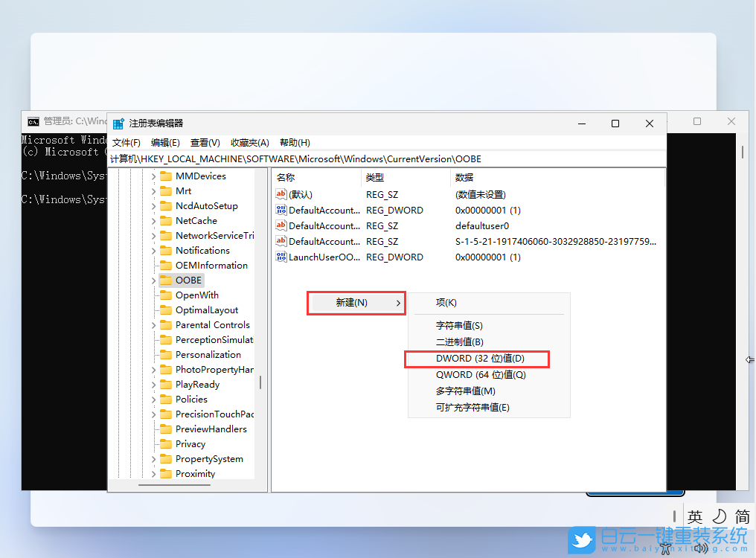Click the ab string icon next to (默认)
Image resolution: width=756 pixels, height=558 pixels.
coord(281,194)
